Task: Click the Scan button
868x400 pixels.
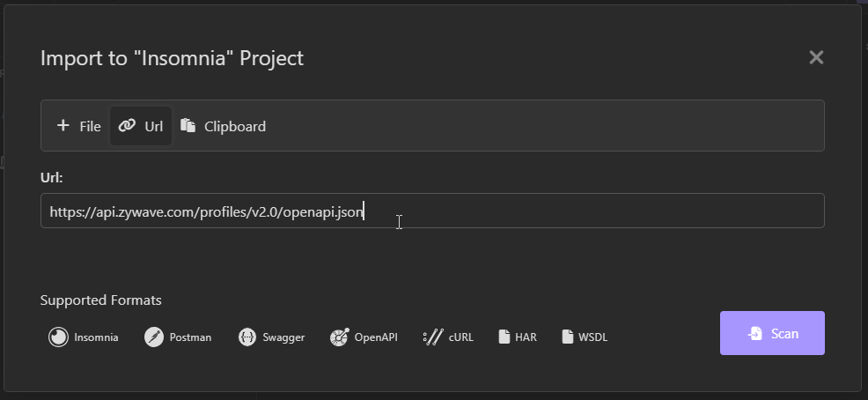Action: [x=772, y=333]
